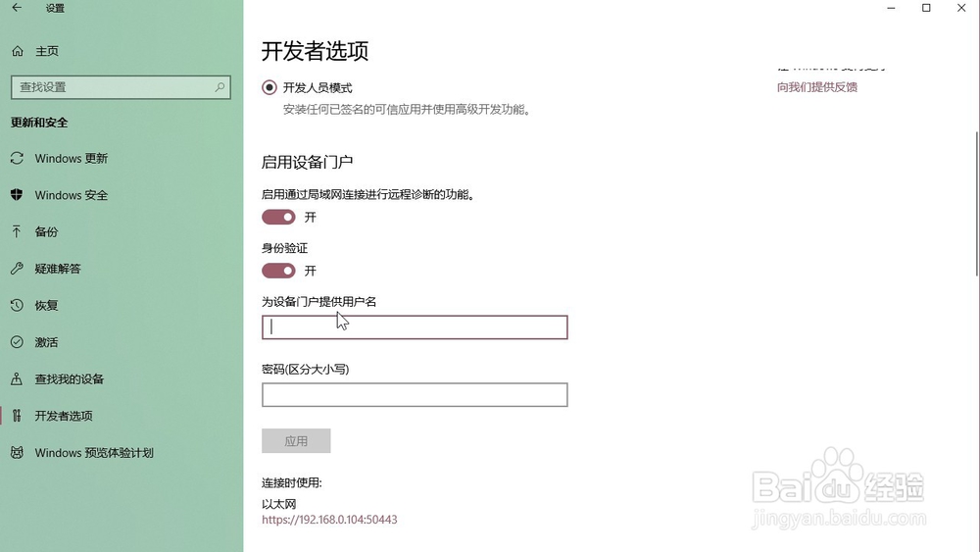Open Windows 预览体验计划 section
Image resolution: width=980 pixels, height=552 pixels.
click(94, 453)
